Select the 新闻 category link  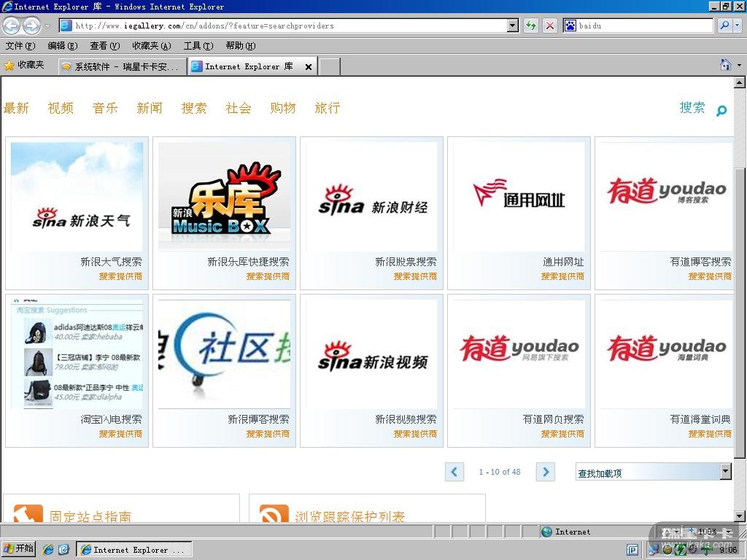pos(150,108)
